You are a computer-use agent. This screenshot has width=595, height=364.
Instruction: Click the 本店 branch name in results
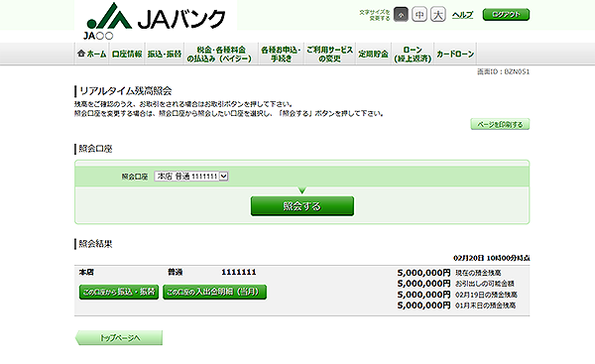[86, 272]
